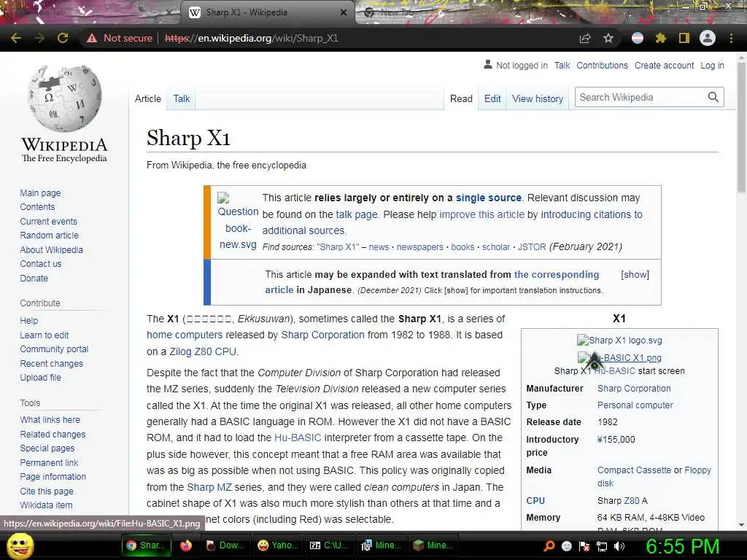Click the page vertical scrollbar thumb
The width and height of the screenshot is (747, 560).
741,126
